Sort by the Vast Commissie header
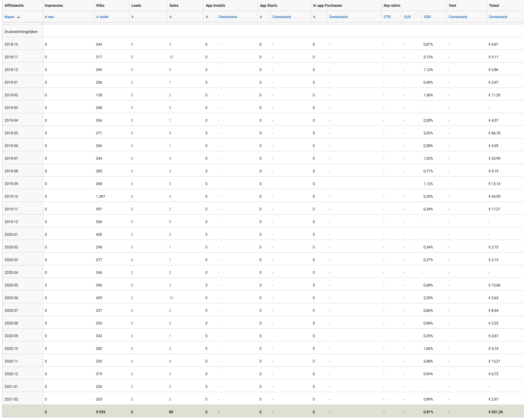This screenshot has height=420, width=524. (458, 17)
